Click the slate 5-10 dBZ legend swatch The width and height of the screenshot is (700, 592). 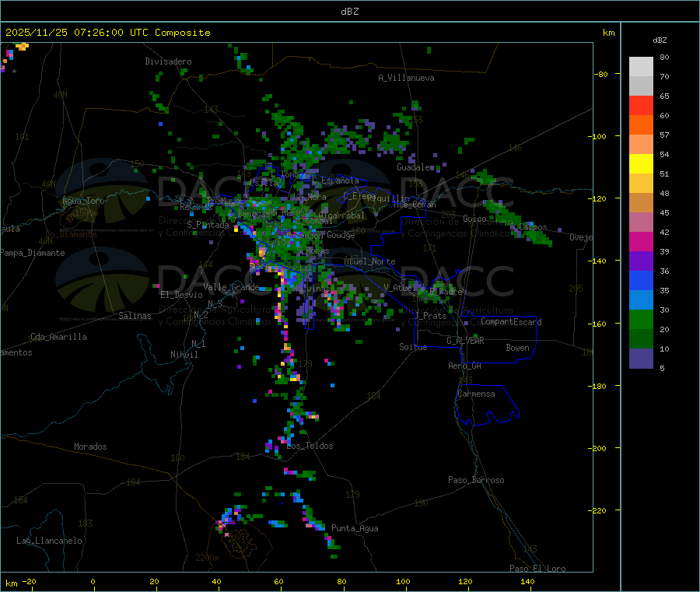pos(641,359)
